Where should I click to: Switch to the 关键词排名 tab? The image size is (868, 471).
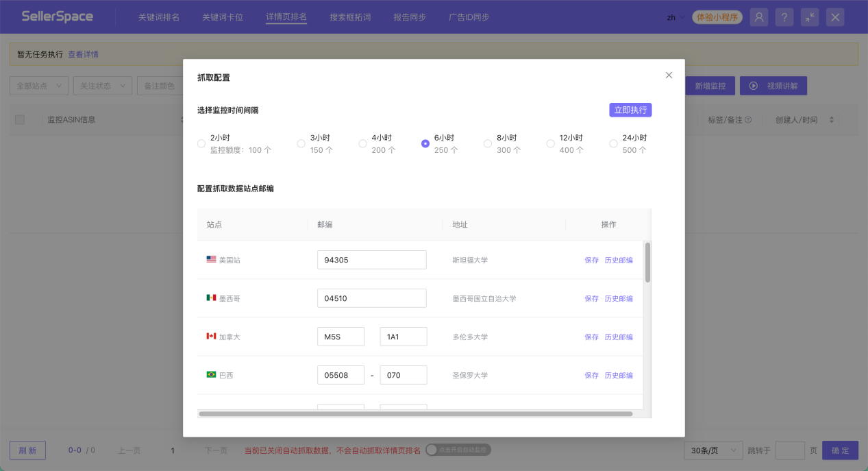click(158, 16)
